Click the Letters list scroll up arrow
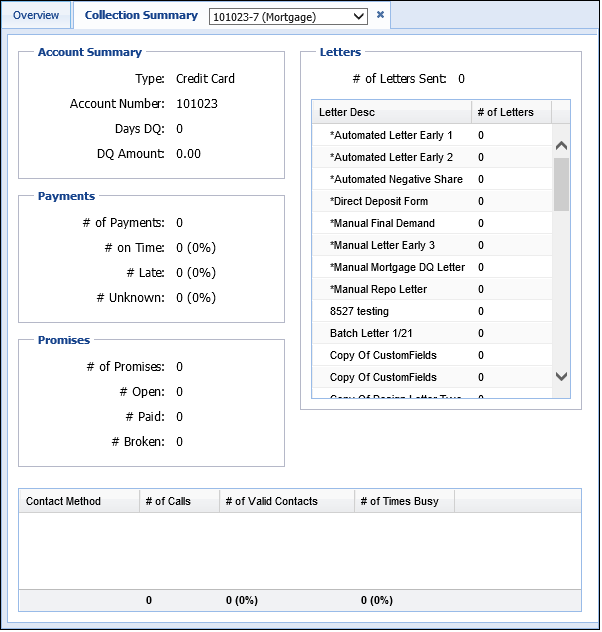Viewport: 602px width, 632px height. (x=561, y=146)
